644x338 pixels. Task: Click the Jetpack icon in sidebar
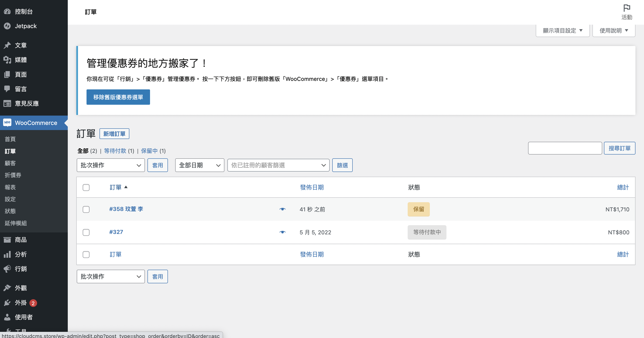pos(7,26)
